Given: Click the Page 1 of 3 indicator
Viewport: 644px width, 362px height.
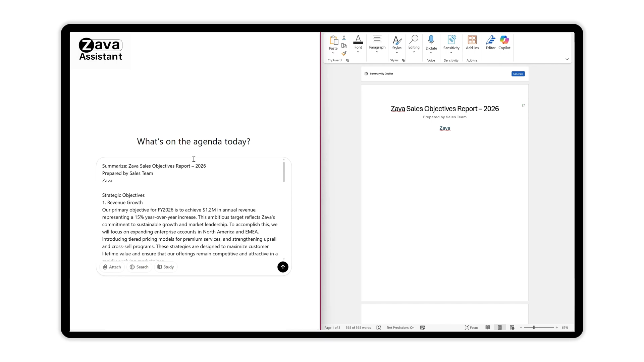Looking at the screenshot, I should [332, 328].
